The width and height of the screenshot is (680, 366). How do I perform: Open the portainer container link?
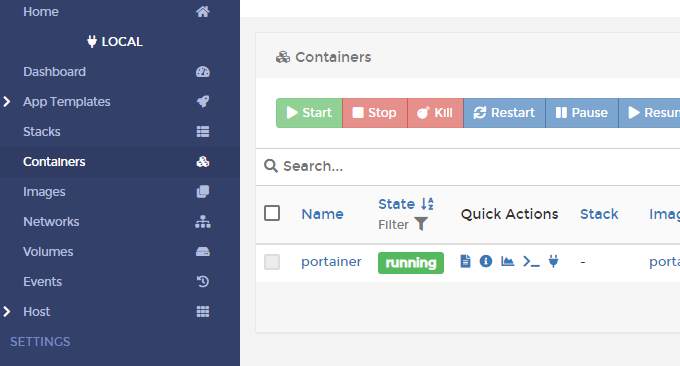tap(331, 261)
